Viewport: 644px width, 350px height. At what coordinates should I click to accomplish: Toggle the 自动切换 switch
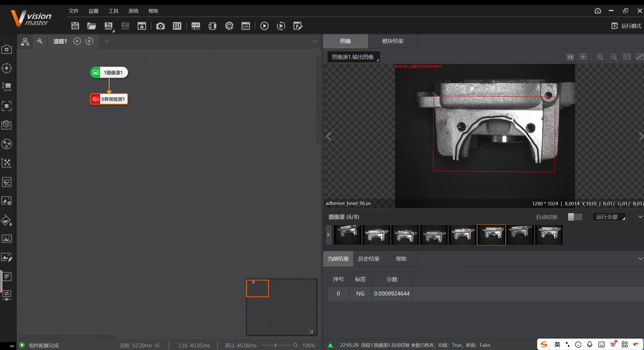[575, 217]
